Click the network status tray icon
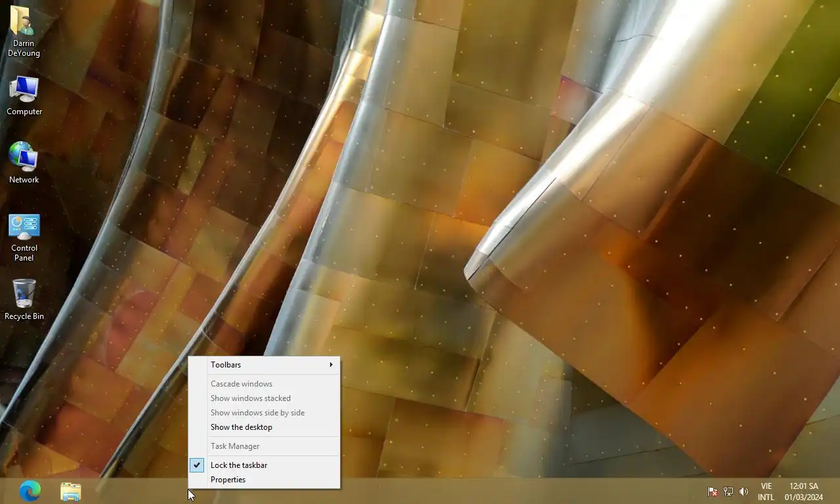The width and height of the screenshot is (840, 504). (728, 492)
